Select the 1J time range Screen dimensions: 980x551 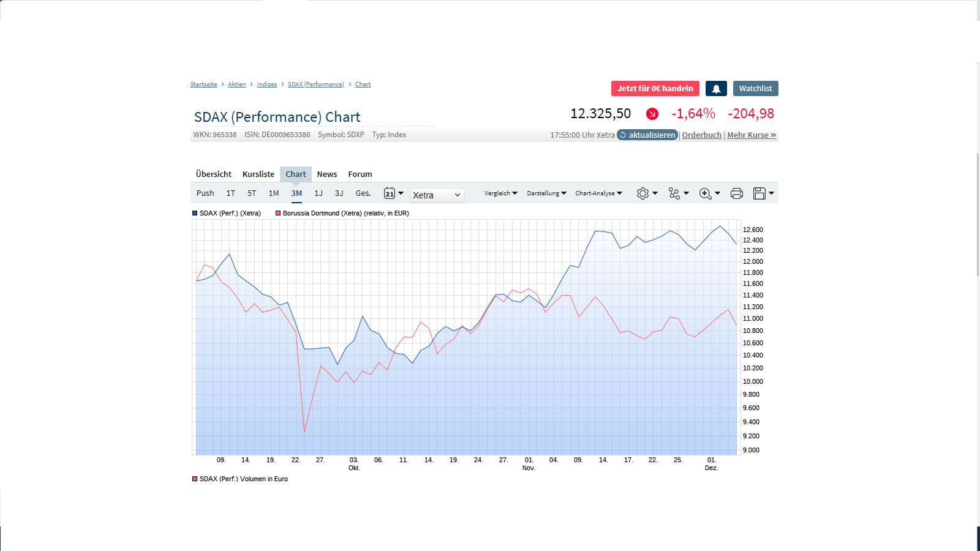point(318,193)
